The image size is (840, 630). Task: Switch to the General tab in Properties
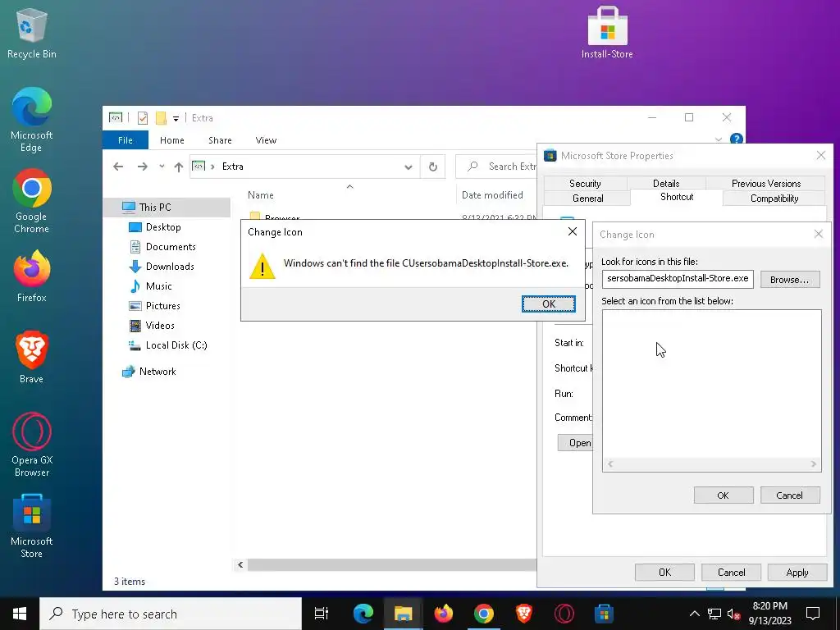[x=587, y=199]
